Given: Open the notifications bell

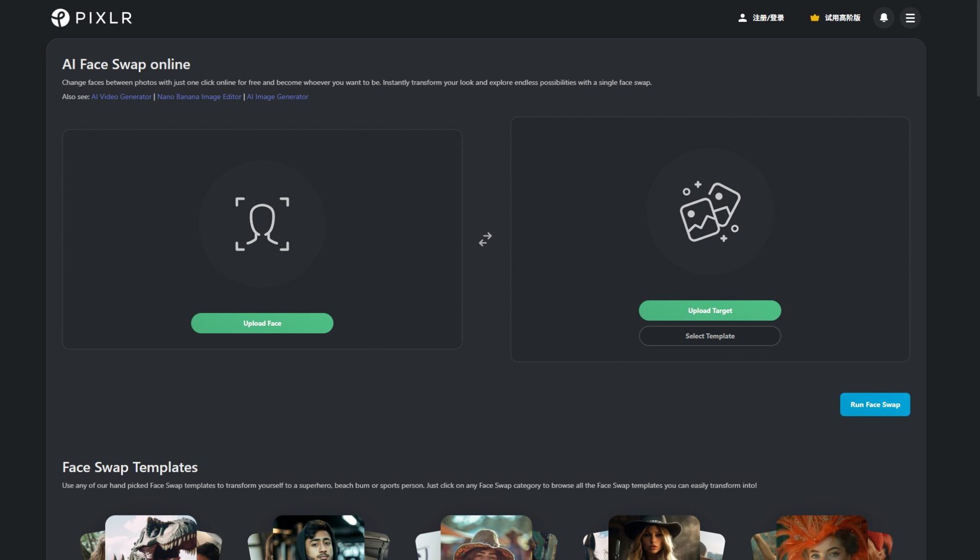Looking at the screenshot, I should (x=884, y=18).
